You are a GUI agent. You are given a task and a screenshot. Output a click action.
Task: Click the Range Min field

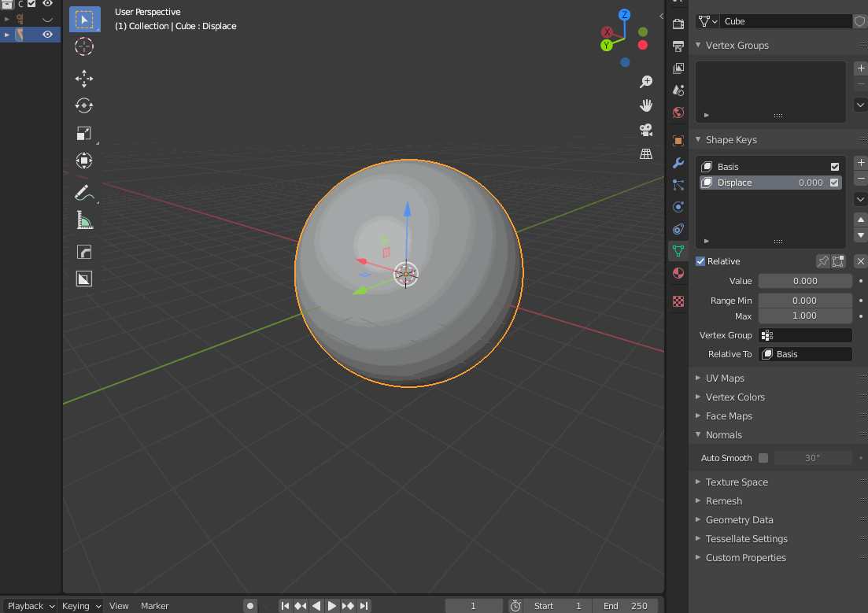(x=805, y=301)
